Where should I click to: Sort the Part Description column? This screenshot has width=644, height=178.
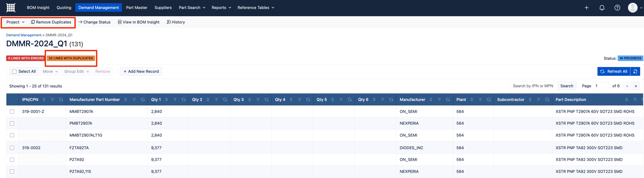pos(626,99)
